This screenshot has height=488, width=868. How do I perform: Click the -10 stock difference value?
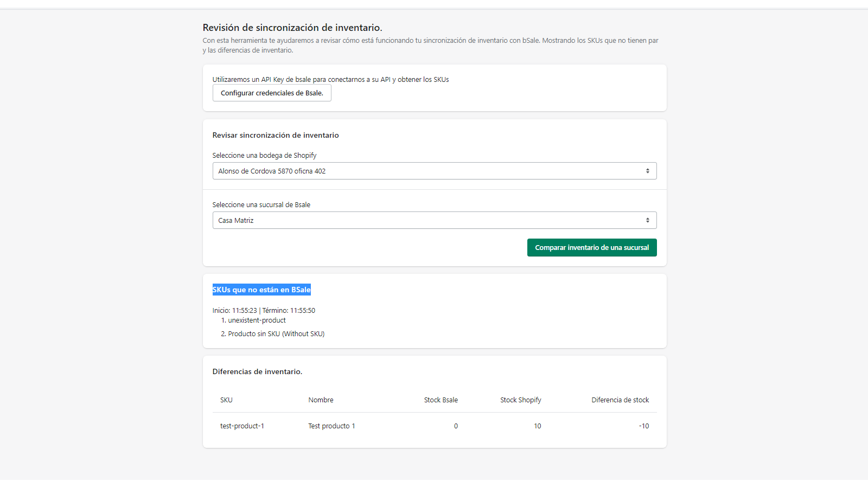[643, 426]
